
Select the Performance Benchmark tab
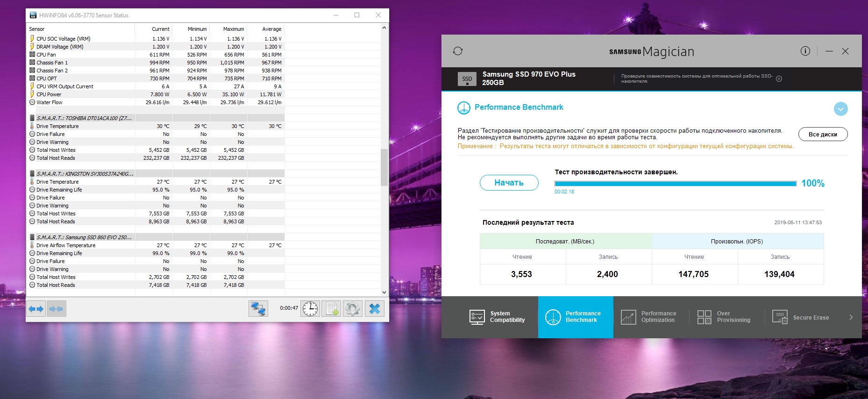(576, 317)
